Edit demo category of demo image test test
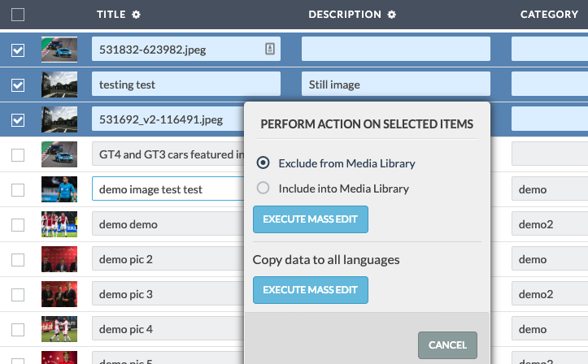This screenshot has height=364, width=588. pyautogui.click(x=550, y=188)
